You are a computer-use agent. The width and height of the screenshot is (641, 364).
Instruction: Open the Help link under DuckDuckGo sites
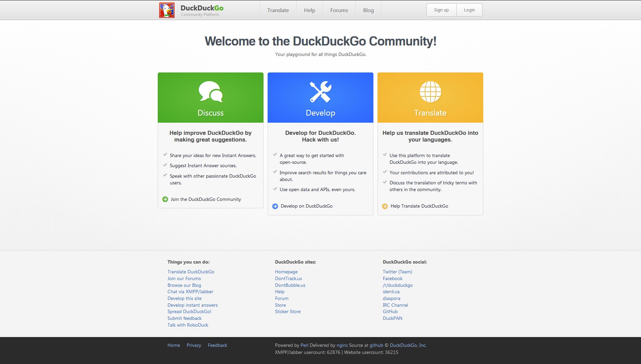(x=280, y=292)
